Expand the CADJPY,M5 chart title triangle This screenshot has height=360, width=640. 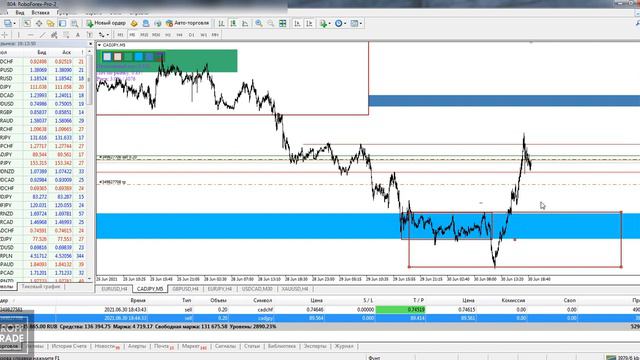click(x=100, y=45)
